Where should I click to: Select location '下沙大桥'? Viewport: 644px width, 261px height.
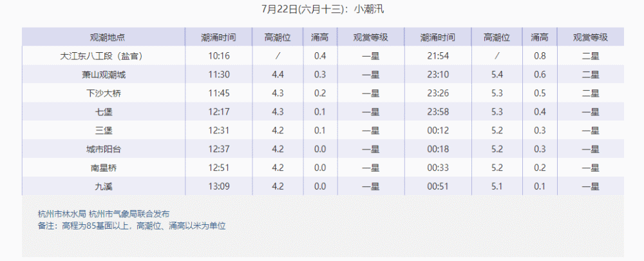[104, 93]
